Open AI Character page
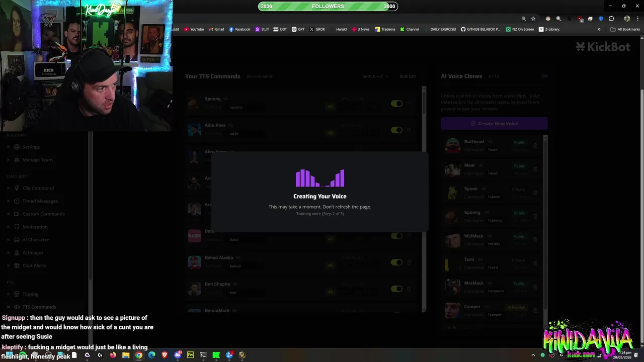The height and width of the screenshot is (362, 644). [x=31, y=240]
